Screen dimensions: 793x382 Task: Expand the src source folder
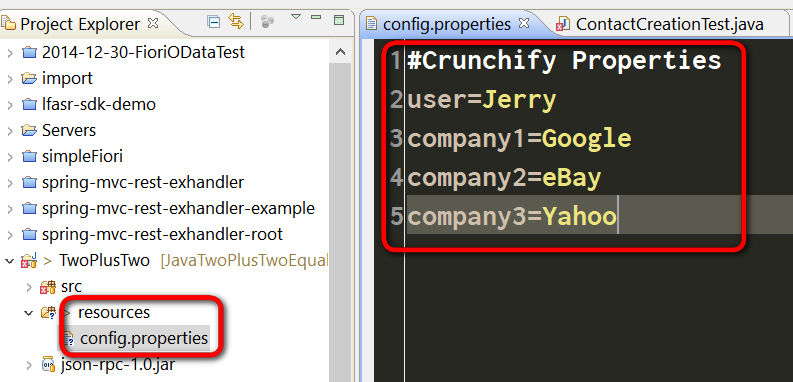(29, 287)
